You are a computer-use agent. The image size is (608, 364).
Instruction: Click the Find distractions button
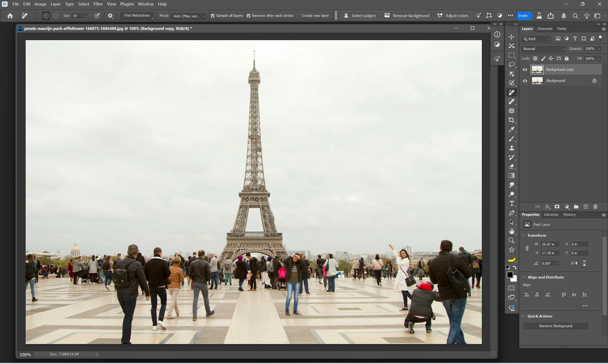coord(137,15)
